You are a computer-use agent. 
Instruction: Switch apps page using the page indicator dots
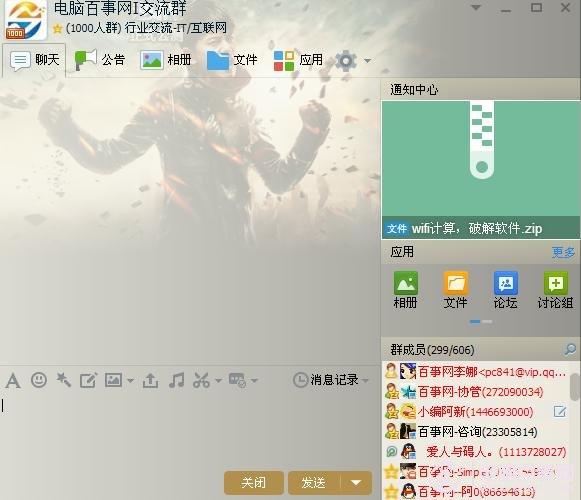click(x=481, y=322)
